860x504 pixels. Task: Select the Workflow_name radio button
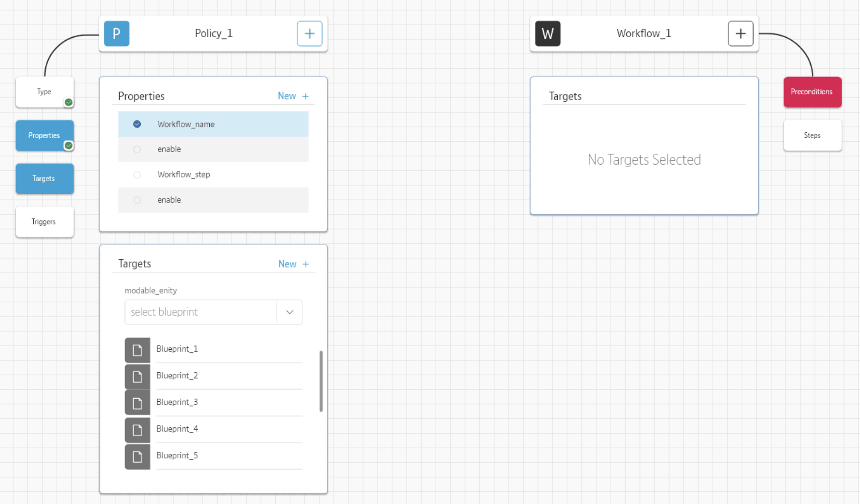coord(137,124)
